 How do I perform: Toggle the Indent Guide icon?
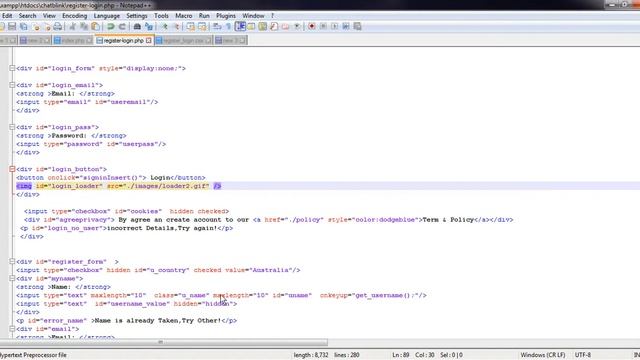click(240, 27)
